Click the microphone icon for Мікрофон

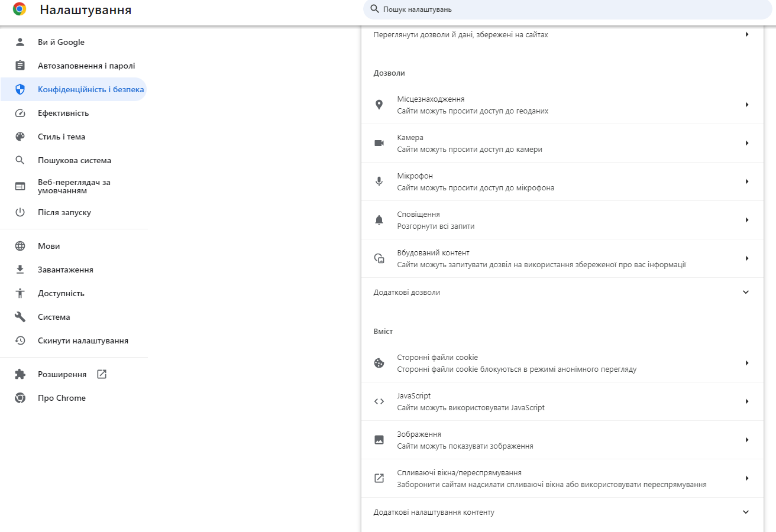(x=379, y=181)
